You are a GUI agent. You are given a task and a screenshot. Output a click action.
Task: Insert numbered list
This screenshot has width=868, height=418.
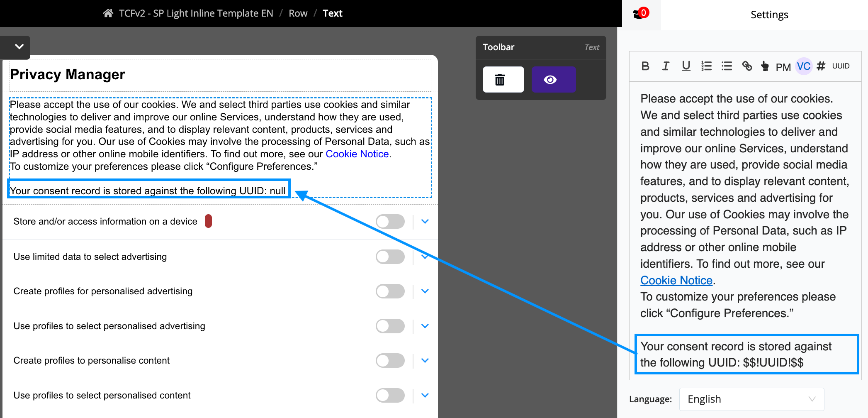point(706,66)
